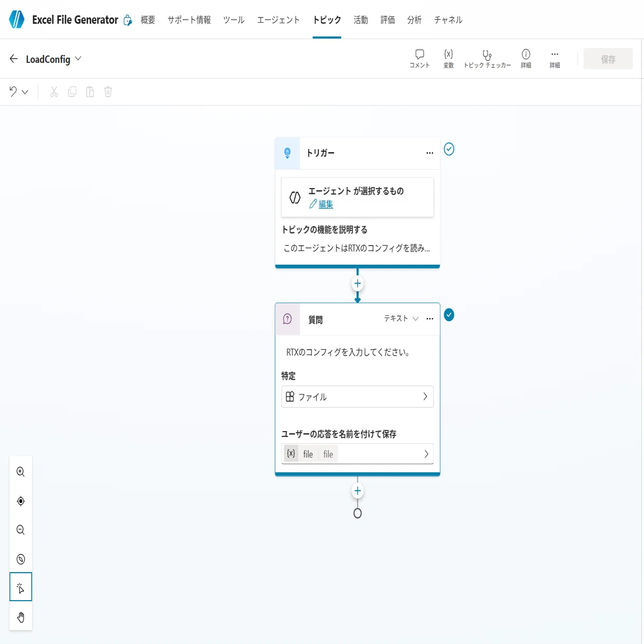
Task: Click the agent status icon beside Excel File Generator
Action: [x=127, y=20]
